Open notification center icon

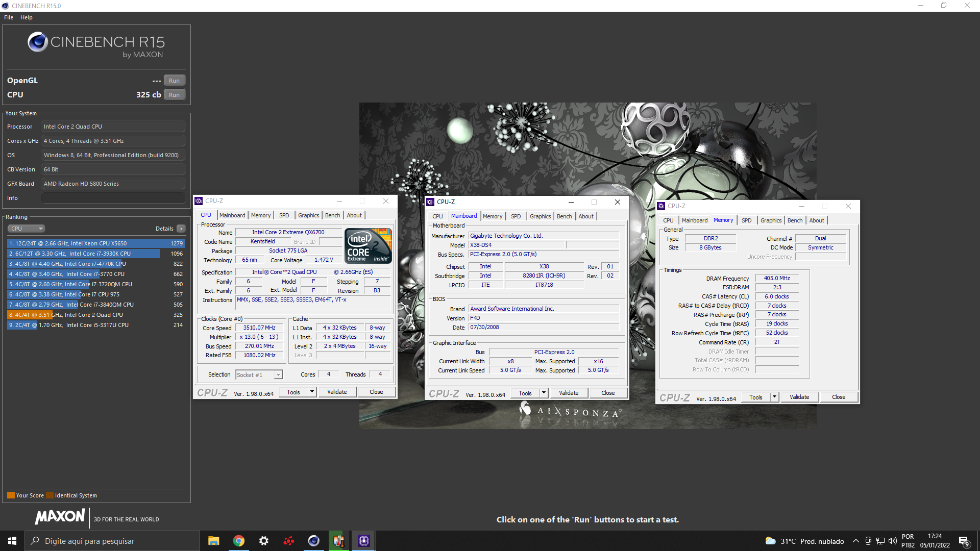[964, 541]
